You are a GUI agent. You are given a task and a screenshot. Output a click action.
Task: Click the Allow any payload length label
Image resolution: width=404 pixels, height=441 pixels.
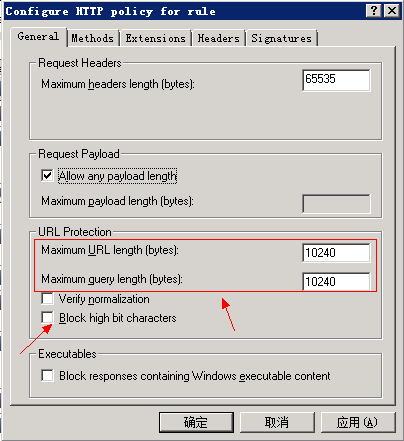coord(118,176)
